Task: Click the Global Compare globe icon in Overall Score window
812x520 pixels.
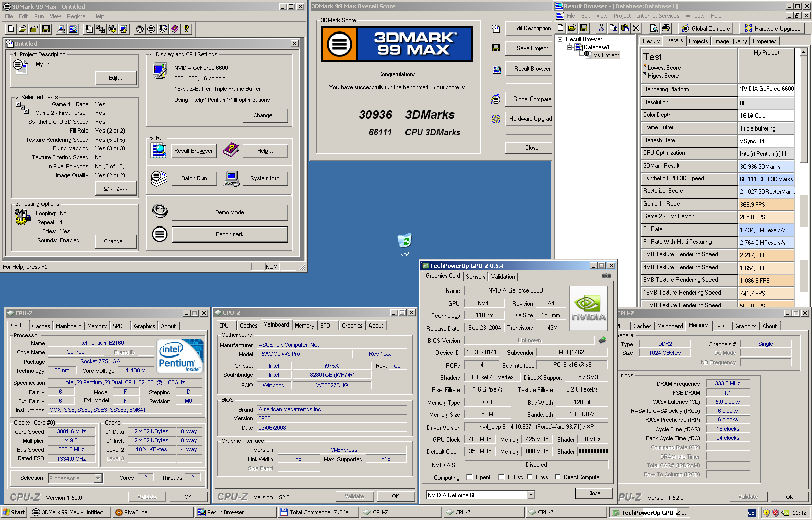Action: (496, 100)
